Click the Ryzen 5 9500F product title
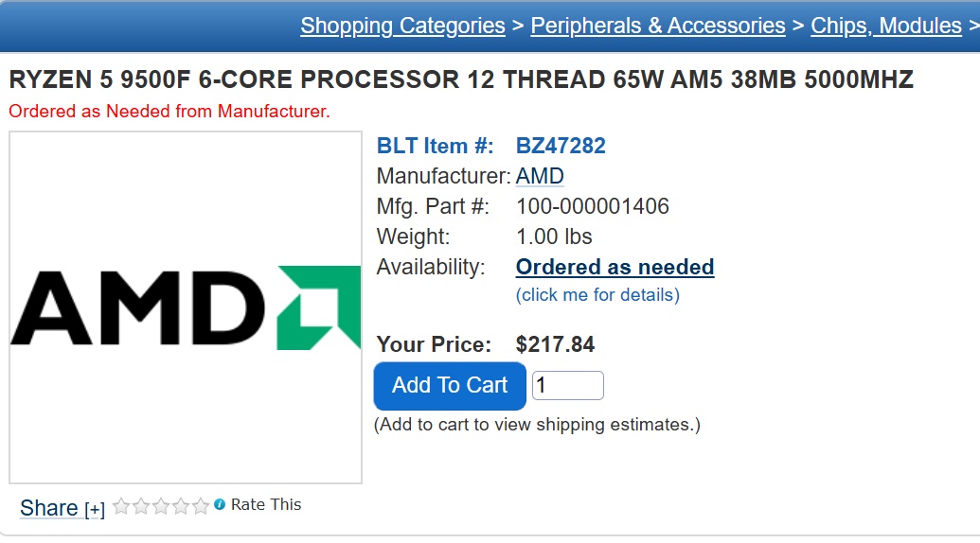 [x=461, y=79]
